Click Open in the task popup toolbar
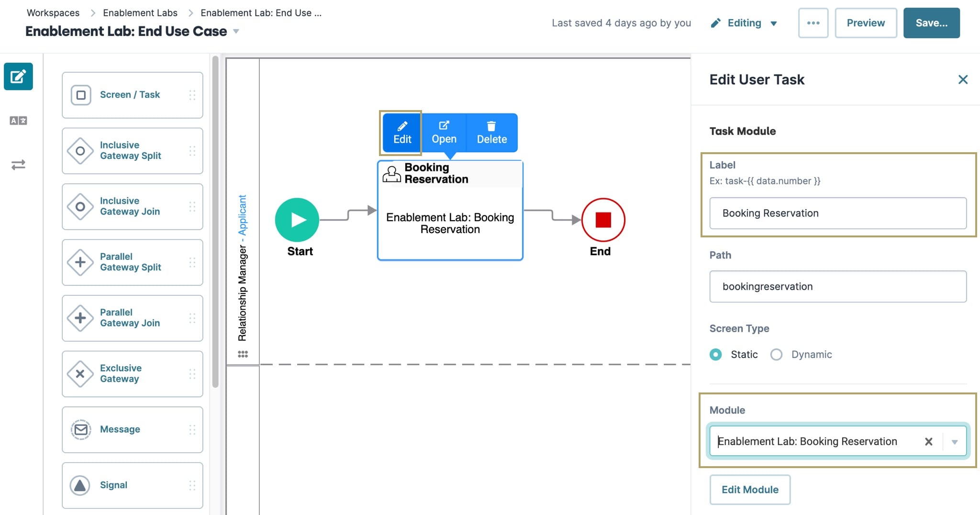This screenshot has height=515, width=980. [444, 133]
